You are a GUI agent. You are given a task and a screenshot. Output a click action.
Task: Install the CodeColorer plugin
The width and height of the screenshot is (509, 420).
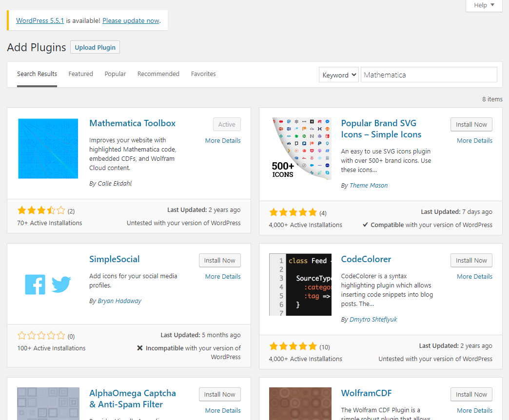(x=471, y=261)
